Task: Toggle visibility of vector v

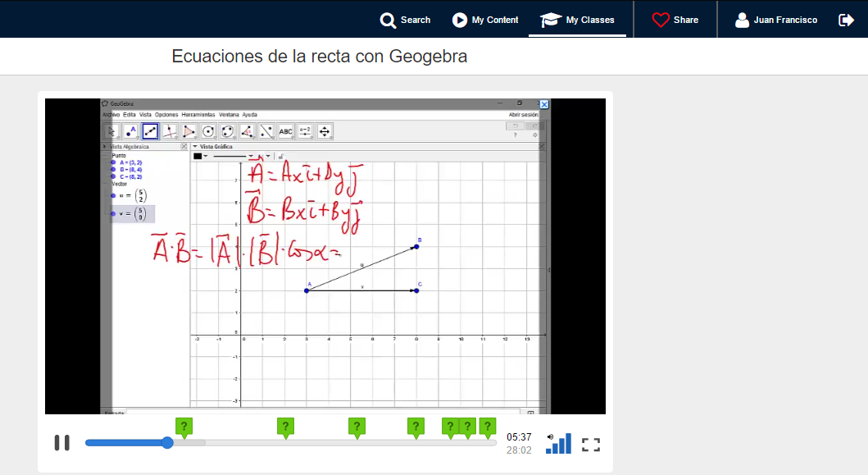Action: click(x=113, y=214)
